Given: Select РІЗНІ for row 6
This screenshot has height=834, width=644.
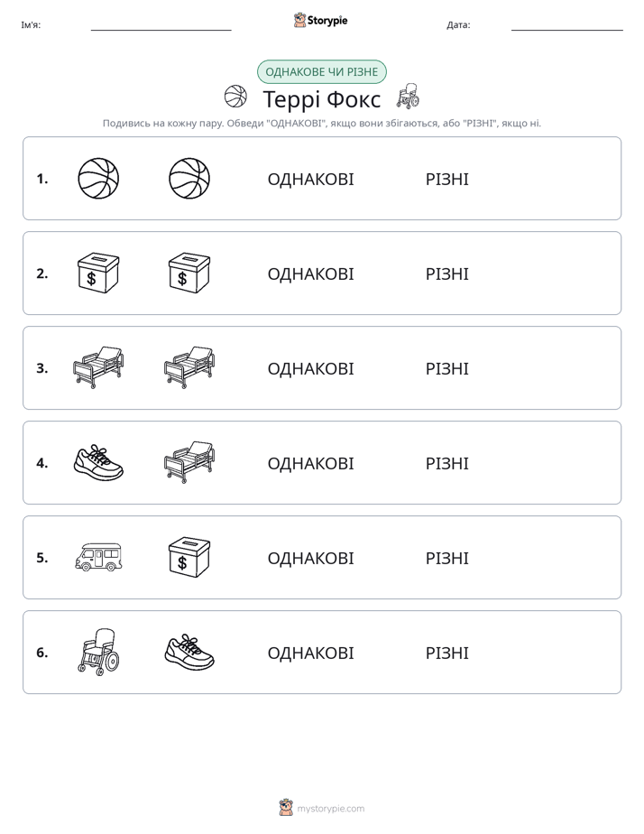Looking at the screenshot, I should (446, 653).
